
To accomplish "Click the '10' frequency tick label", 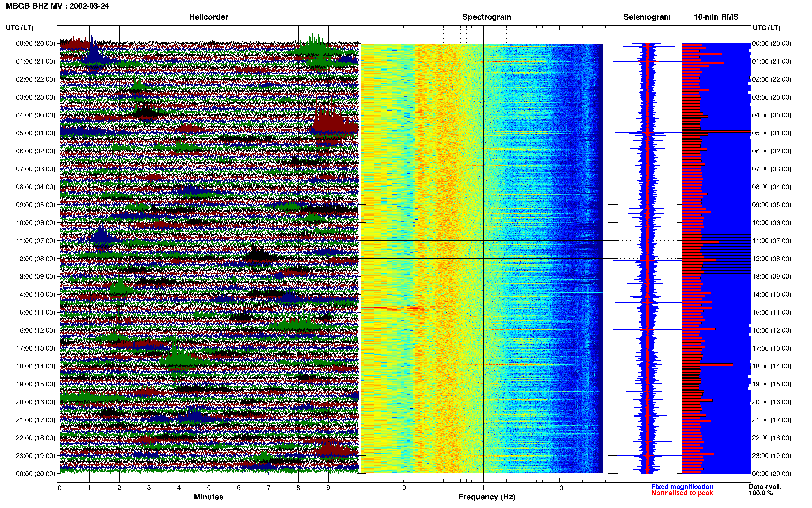I will pos(559,488).
